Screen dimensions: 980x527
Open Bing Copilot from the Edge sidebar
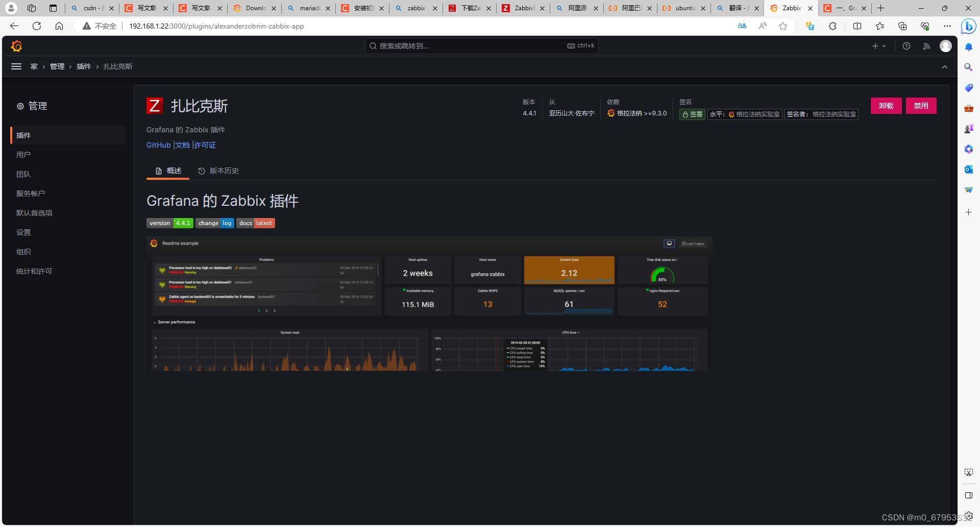click(x=968, y=26)
